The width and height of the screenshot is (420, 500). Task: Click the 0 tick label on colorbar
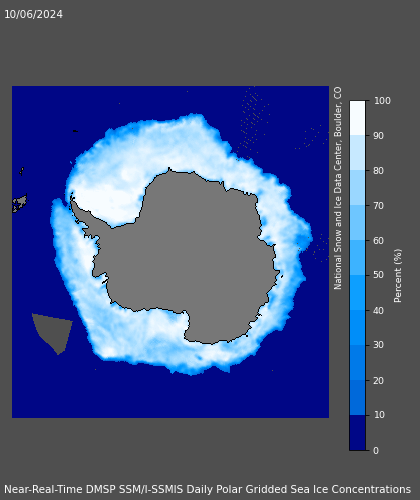[376, 451]
